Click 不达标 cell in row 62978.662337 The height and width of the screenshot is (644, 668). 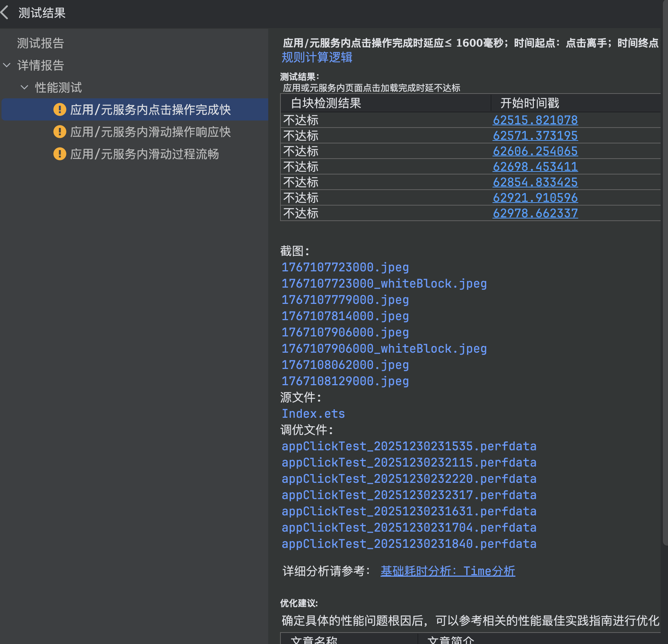pos(385,213)
